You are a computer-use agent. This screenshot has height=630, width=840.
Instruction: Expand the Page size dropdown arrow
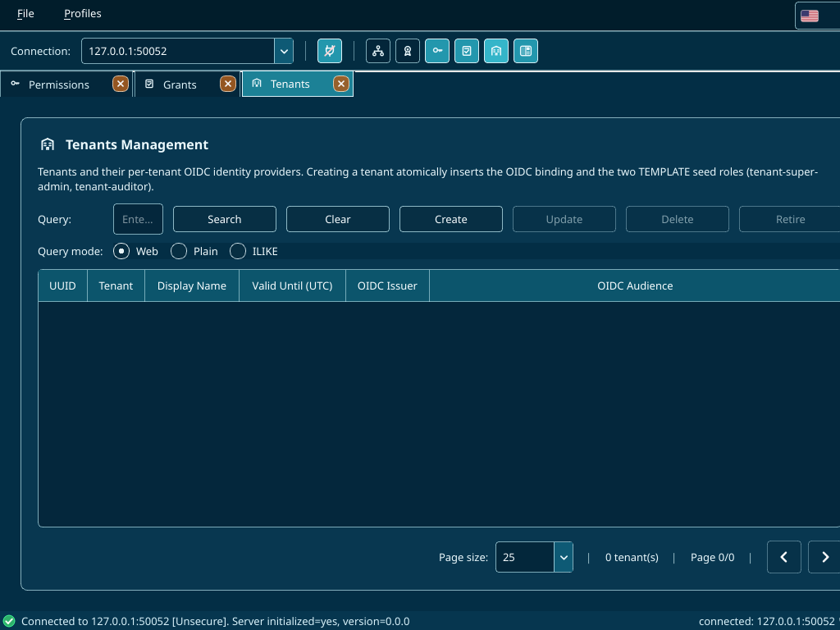pos(564,557)
